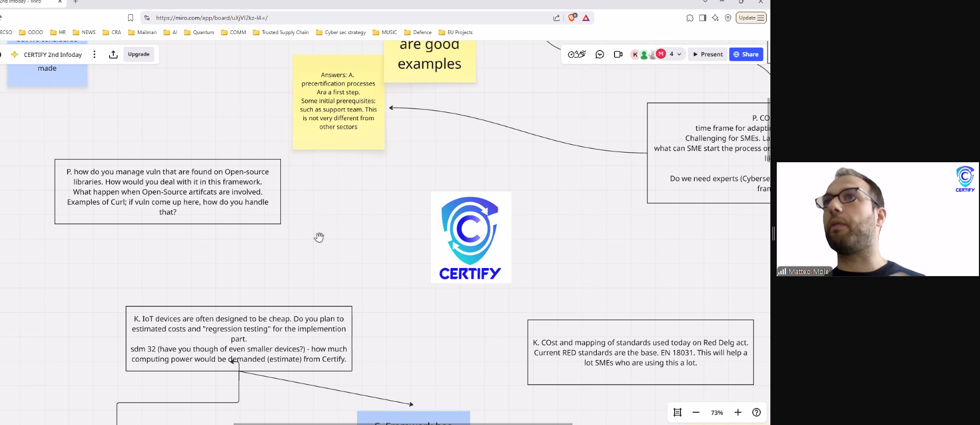
Task: Open the Brave Shields lion icon
Action: click(x=572, y=17)
